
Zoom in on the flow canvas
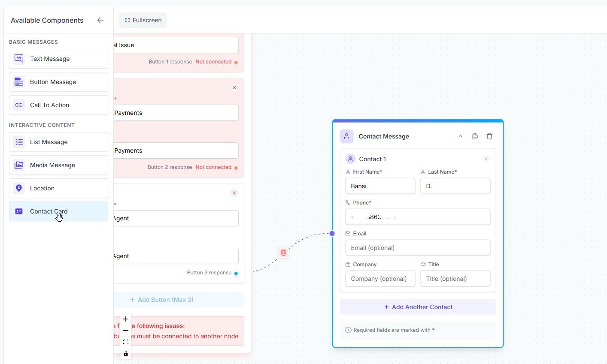pyautogui.click(x=126, y=319)
